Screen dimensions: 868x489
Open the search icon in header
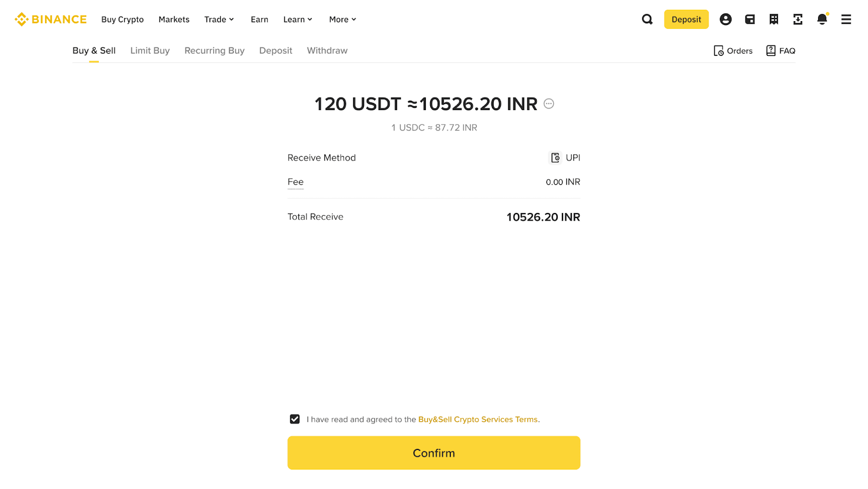tap(647, 20)
